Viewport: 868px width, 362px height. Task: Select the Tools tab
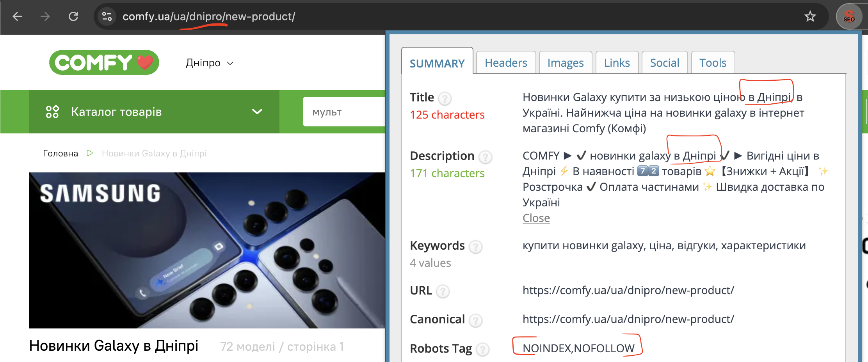click(713, 63)
